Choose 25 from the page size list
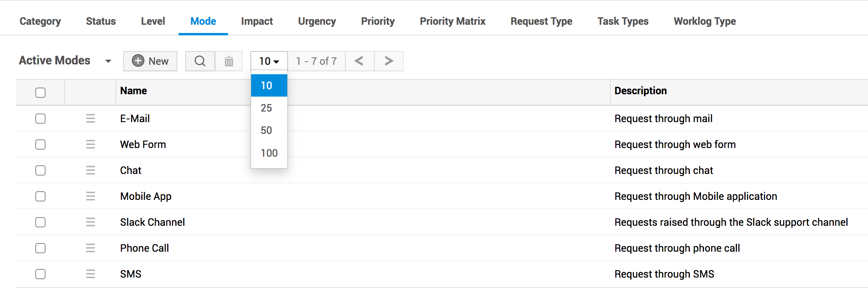 click(x=266, y=108)
